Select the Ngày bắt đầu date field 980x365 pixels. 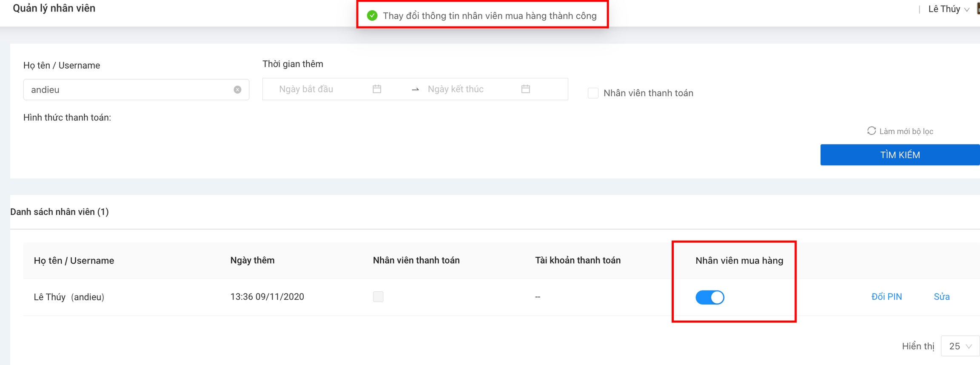(319, 89)
